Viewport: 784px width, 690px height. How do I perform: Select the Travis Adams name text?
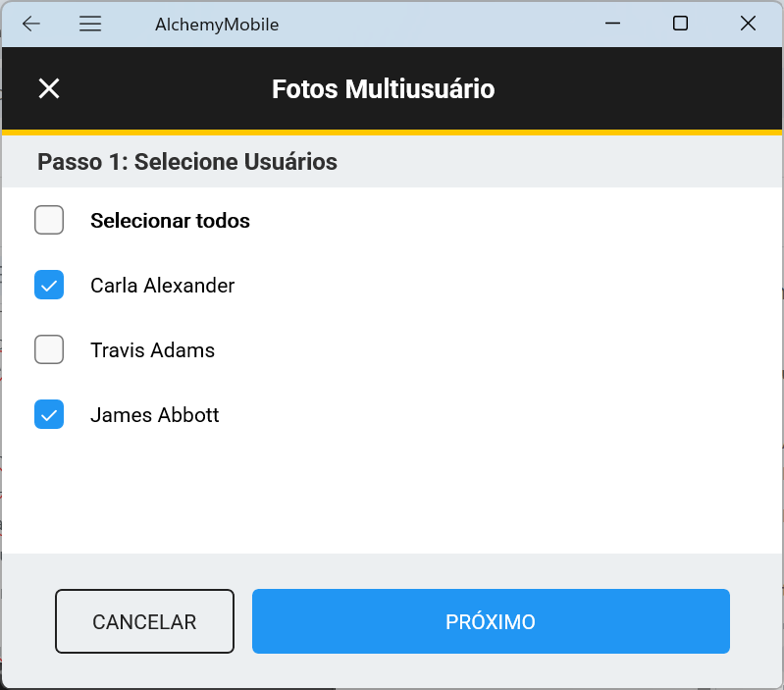click(x=152, y=350)
